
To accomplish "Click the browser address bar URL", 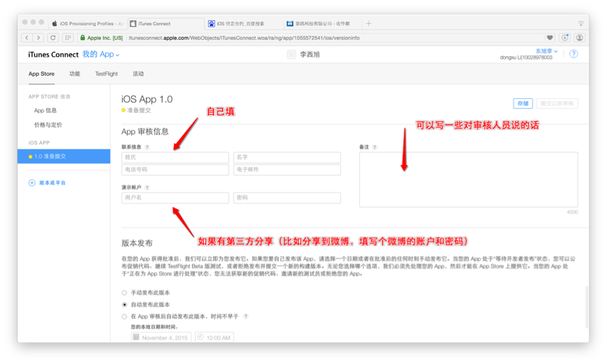I will 244,38.
